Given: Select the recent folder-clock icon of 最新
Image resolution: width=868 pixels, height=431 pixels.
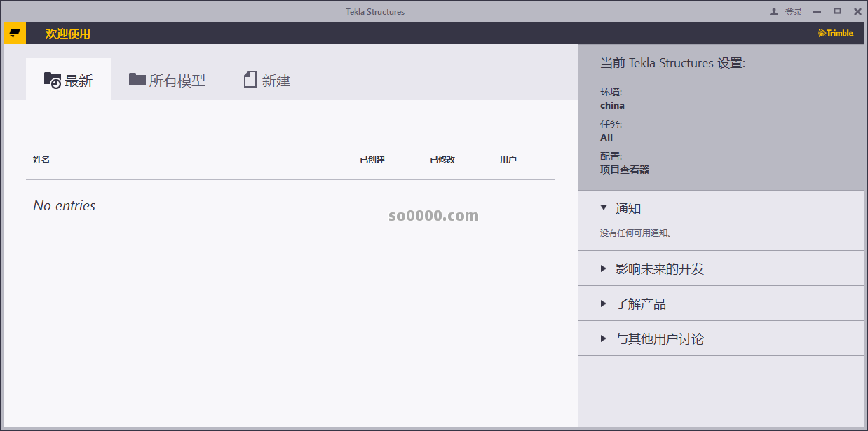Looking at the screenshot, I should 53,81.
